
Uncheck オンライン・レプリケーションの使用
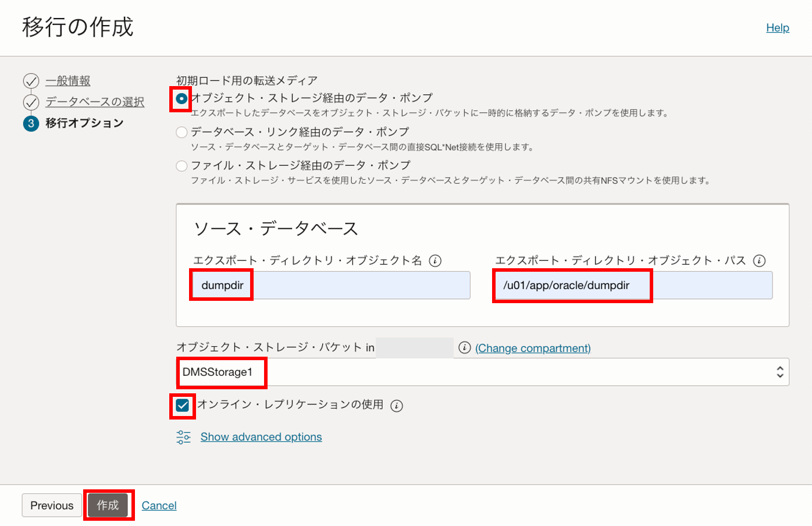coord(182,406)
